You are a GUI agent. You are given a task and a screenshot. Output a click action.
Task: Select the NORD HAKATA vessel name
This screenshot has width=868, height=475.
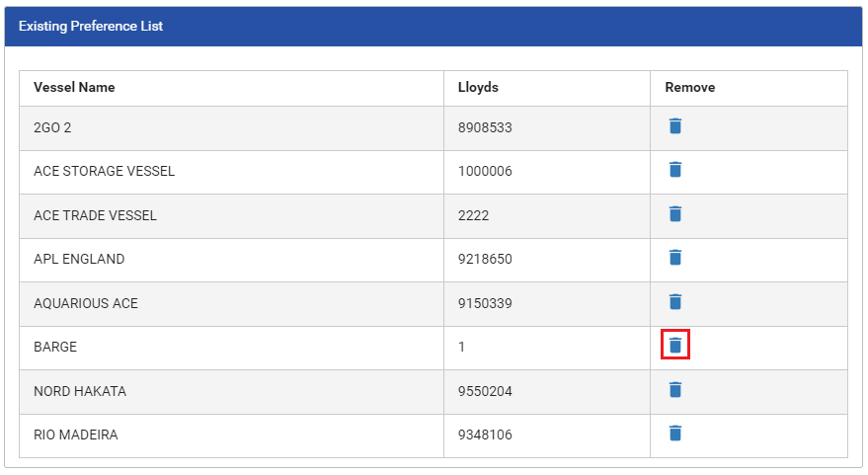click(x=80, y=391)
